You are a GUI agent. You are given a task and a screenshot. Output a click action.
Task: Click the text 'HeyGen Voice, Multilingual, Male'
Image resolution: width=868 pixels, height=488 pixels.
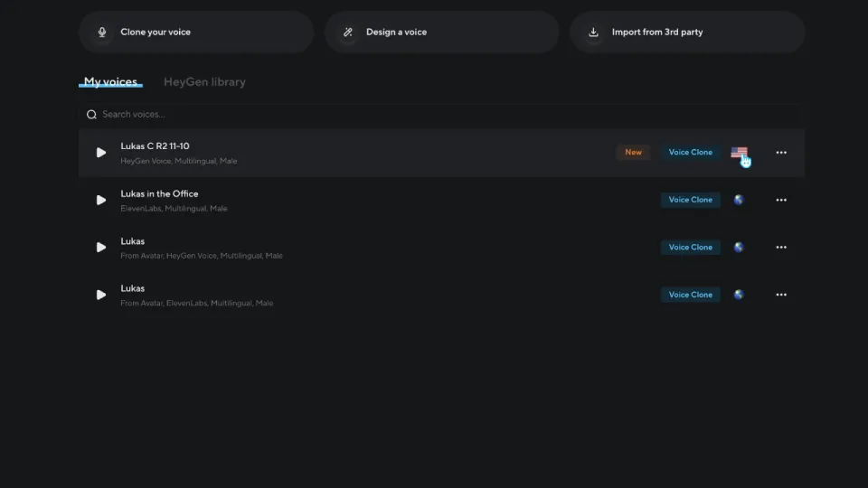(x=179, y=161)
